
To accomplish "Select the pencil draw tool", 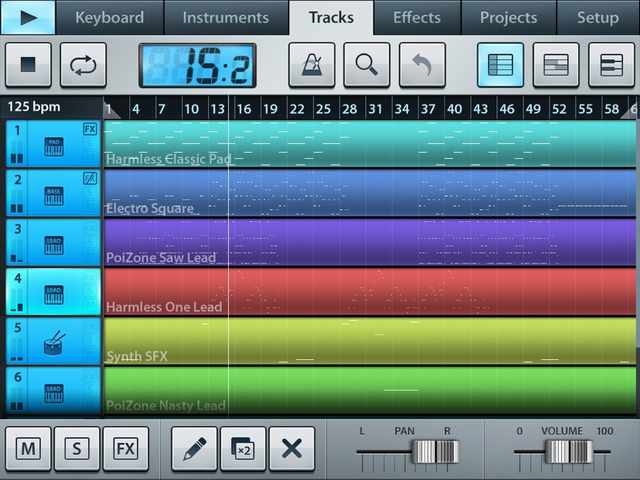I will (194, 449).
